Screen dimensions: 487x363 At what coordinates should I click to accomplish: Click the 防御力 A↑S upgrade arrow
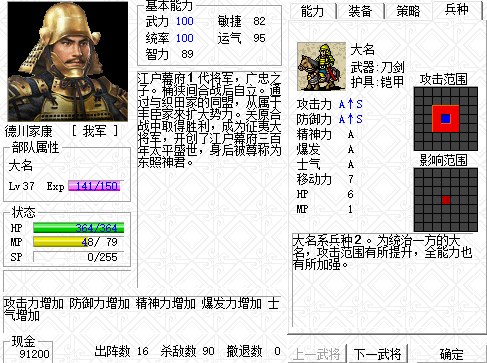pos(350,119)
